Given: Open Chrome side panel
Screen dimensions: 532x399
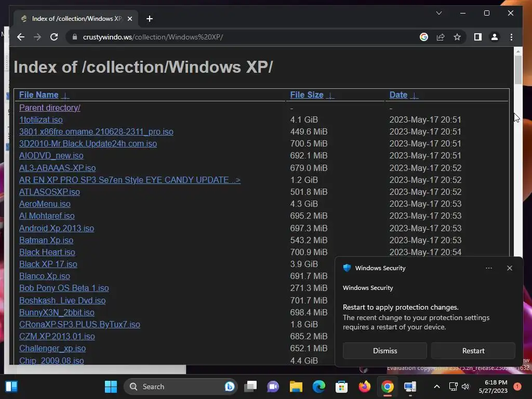Looking at the screenshot, I should click(478, 37).
